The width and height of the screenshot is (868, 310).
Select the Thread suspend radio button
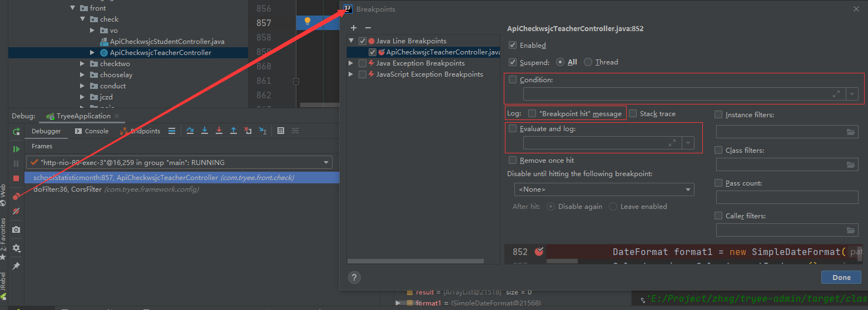[x=588, y=62]
